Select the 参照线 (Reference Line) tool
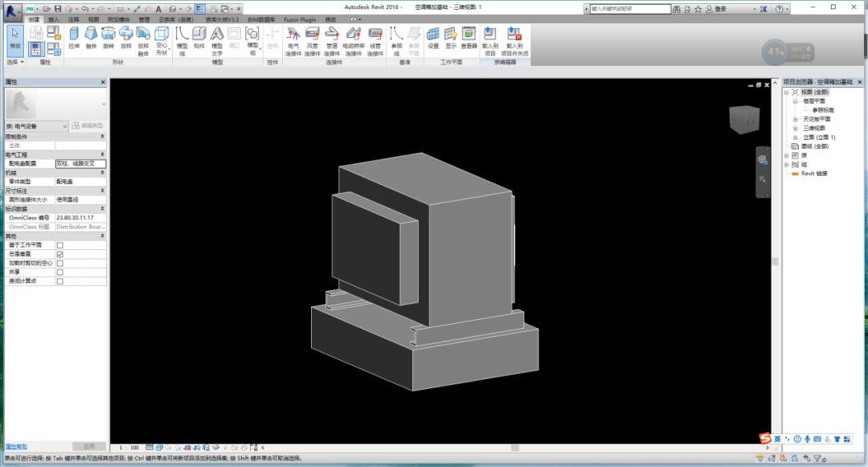868x467 pixels. (x=396, y=41)
